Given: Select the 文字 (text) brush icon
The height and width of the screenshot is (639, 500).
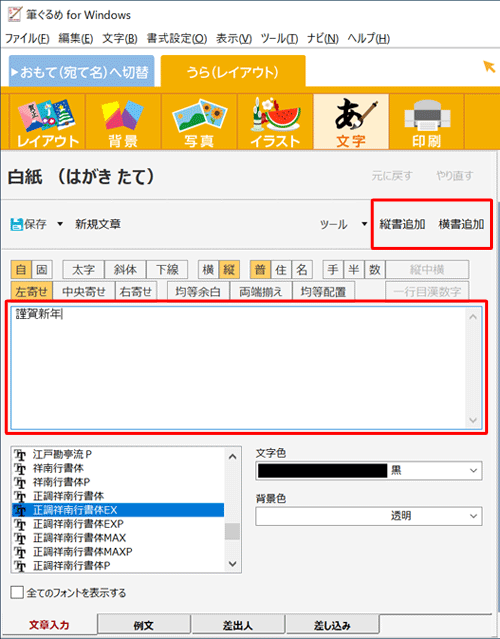Looking at the screenshot, I should click(x=351, y=122).
